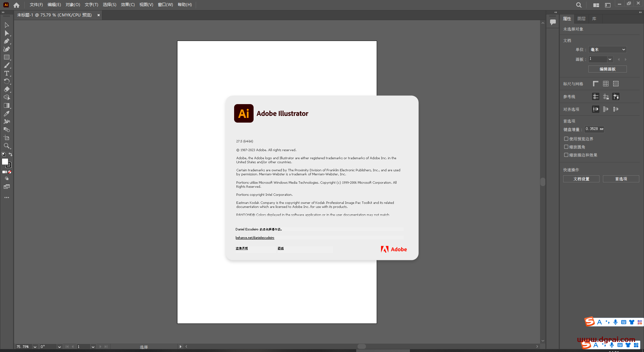Select the Paintbrush tool
Viewport: 644px width, 352px height.
pyautogui.click(x=7, y=64)
